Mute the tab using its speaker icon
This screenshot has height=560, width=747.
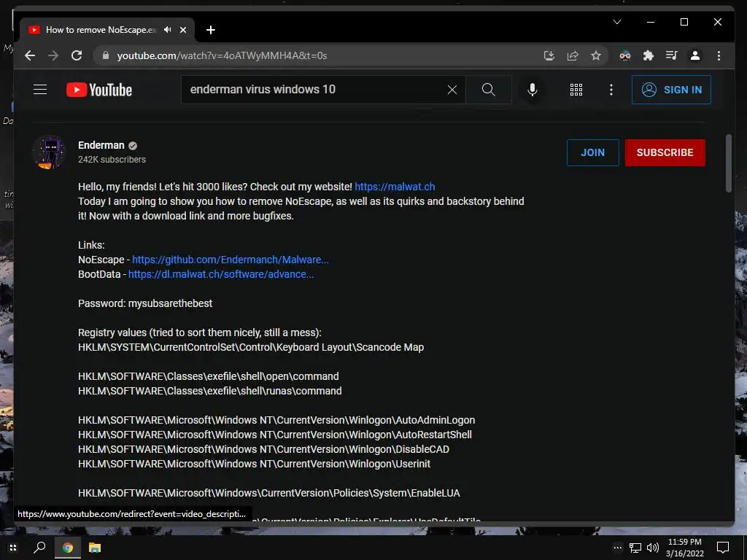coord(167,29)
